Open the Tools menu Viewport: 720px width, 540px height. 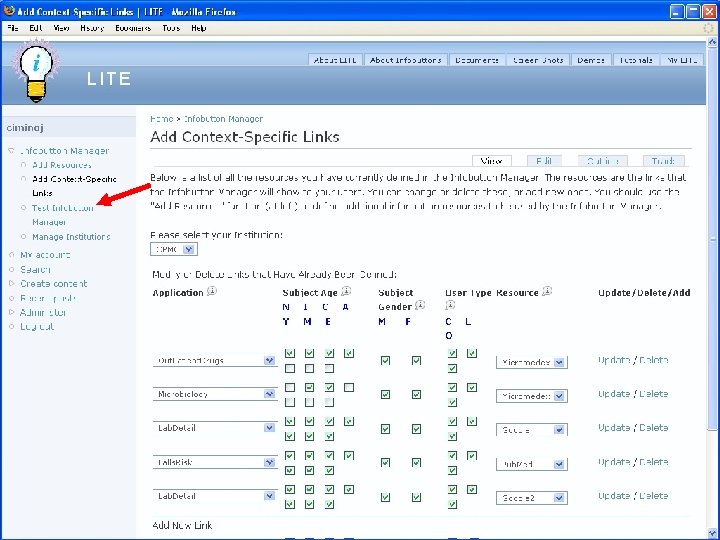coord(171,28)
